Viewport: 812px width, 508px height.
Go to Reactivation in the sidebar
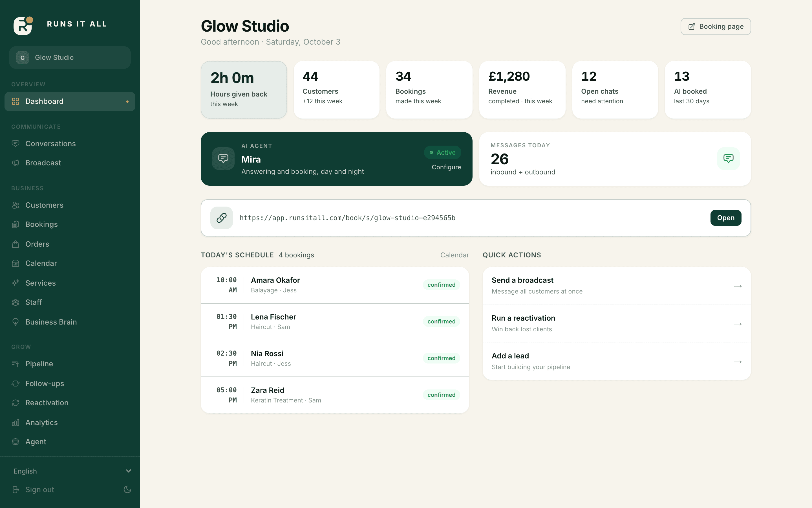[x=70, y=403]
